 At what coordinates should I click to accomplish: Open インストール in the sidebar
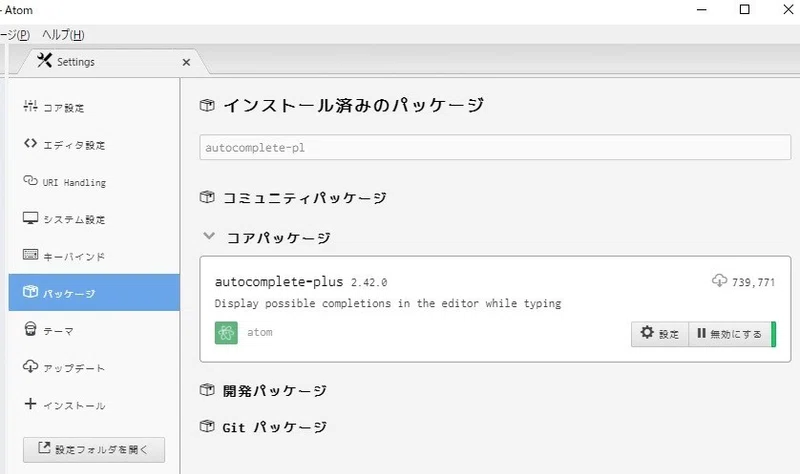[x=94, y=405]
